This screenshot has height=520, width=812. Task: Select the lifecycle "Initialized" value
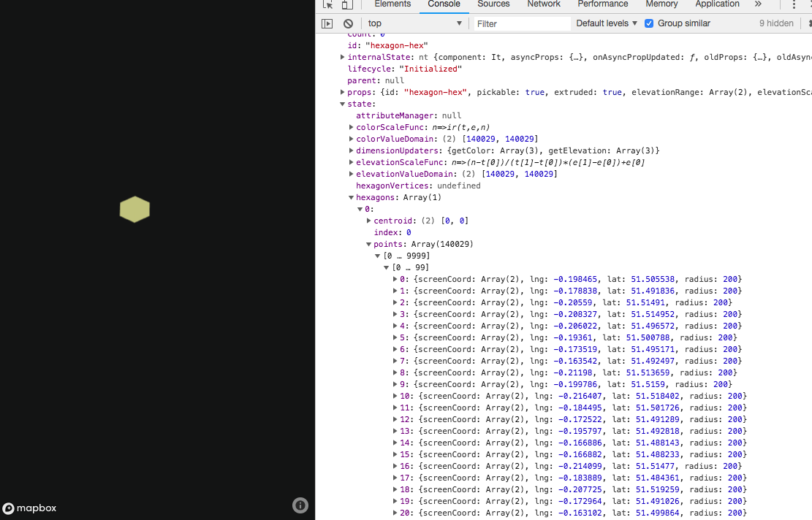430,69
